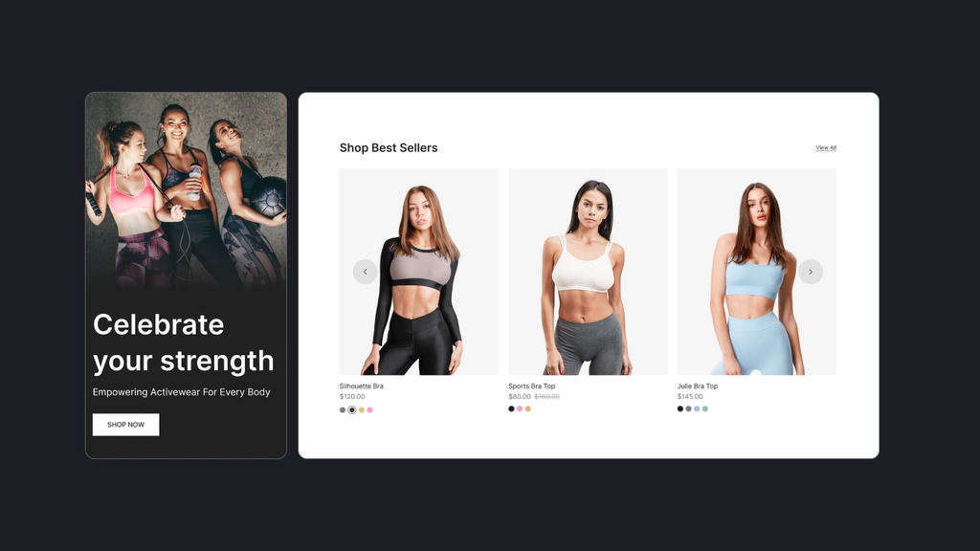
Task: Open the Julie Bra Top title link
Action: pyautogui.click(x=698, y=386)
